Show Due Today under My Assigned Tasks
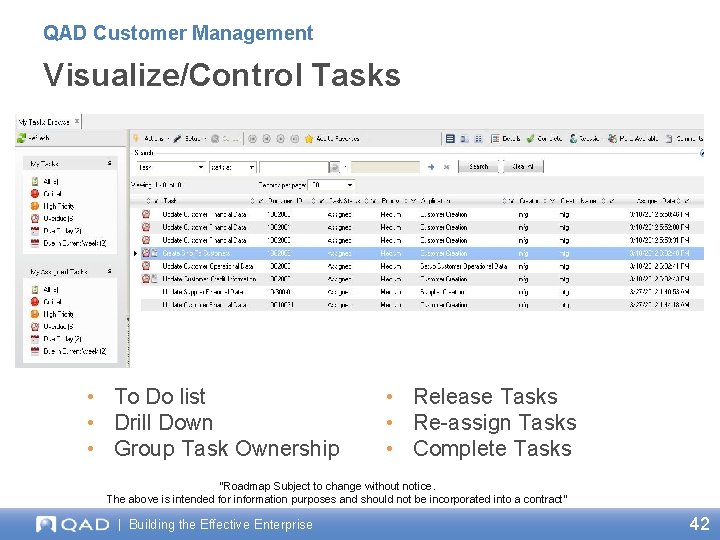 [56, 339]
